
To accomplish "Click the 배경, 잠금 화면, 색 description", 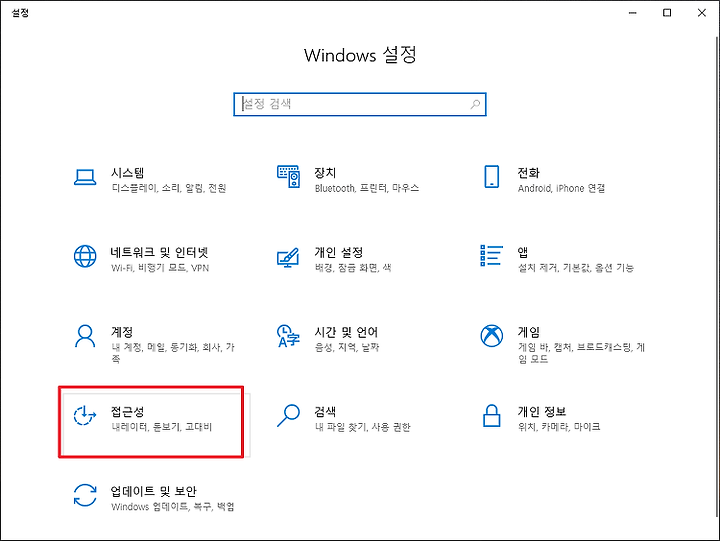I will pos(353,268).
